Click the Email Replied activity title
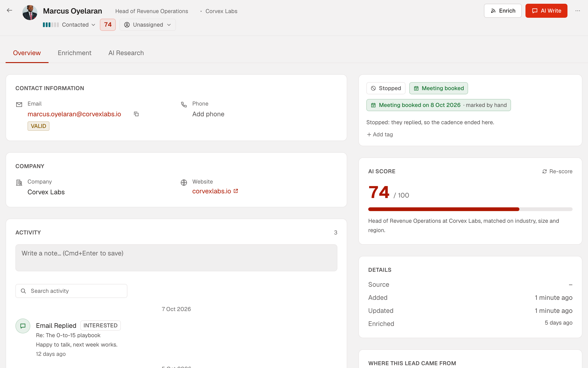588x368 pixels. pos(56,326)
